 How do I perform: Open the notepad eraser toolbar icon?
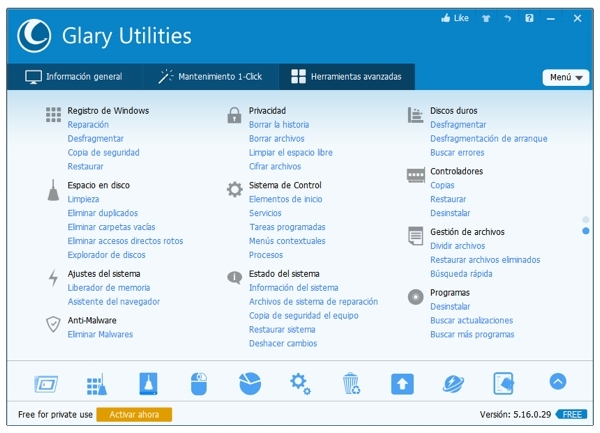504,384
